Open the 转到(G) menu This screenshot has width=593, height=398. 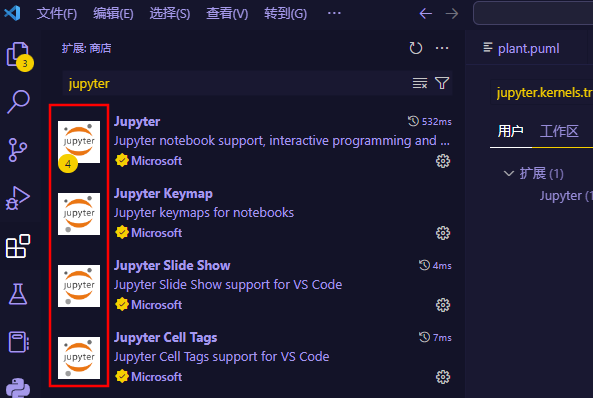[286, 14]
